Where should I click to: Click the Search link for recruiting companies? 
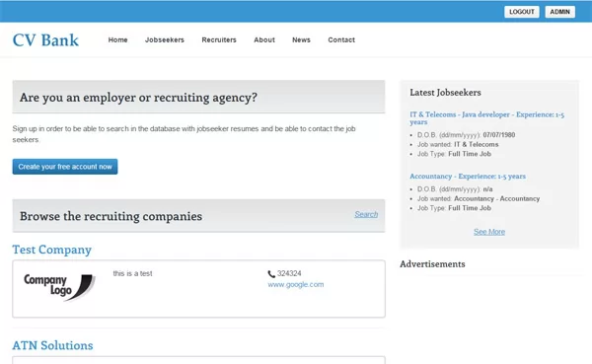click(366, 214)
